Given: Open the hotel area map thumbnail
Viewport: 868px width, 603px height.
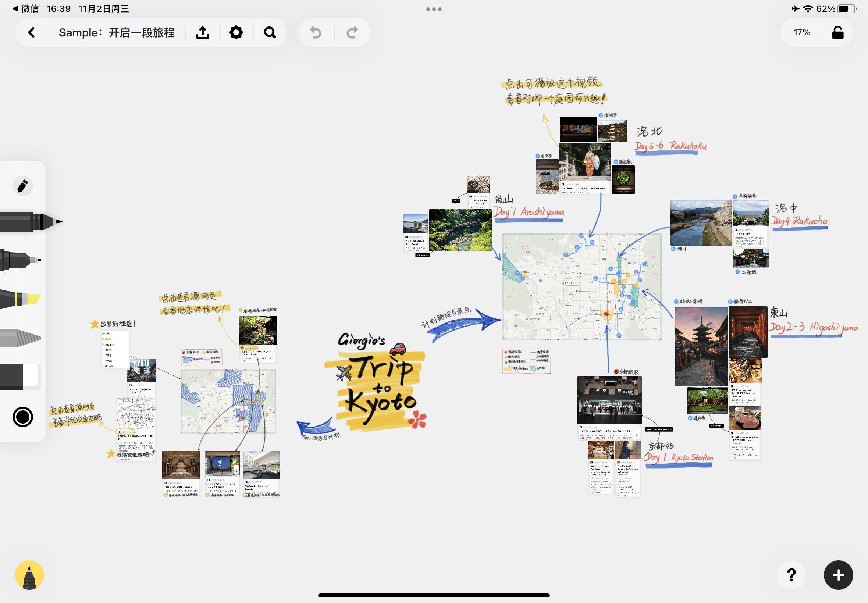Looking at the screenshot, I should pos(228,401).
